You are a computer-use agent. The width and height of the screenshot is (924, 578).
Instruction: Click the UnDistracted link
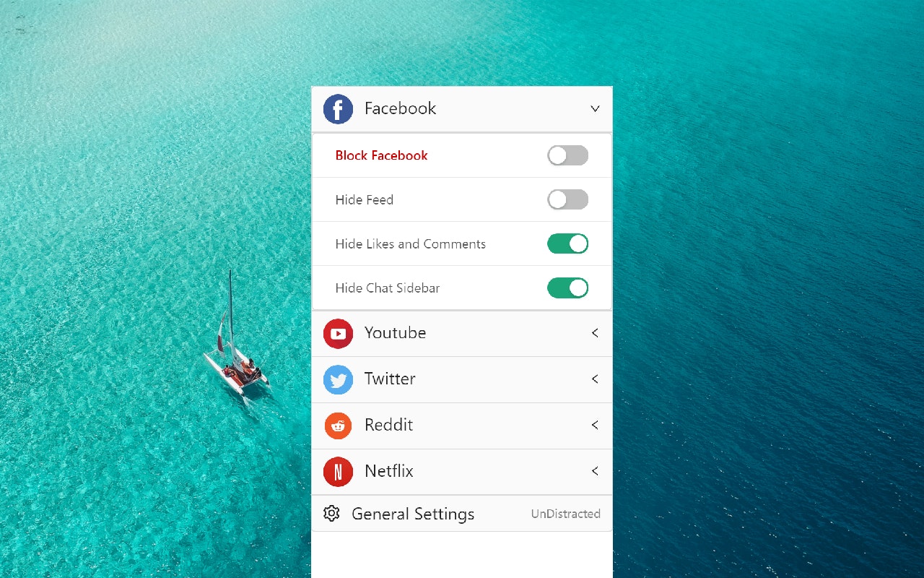point(566,514)
